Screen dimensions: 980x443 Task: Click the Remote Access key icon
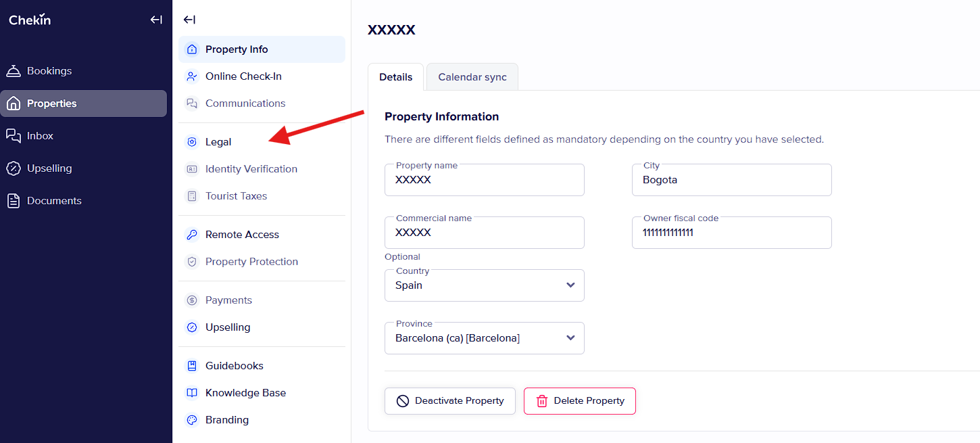tap(192, 235)
